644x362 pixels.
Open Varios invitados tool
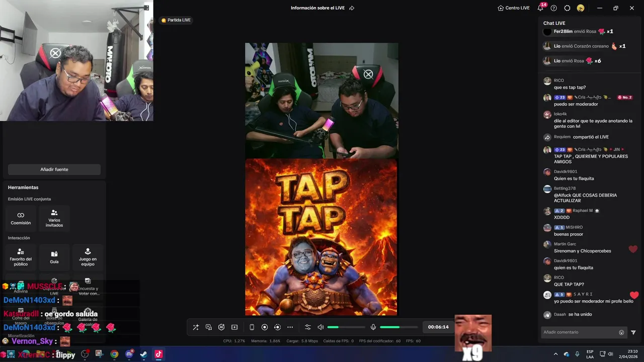54,218
